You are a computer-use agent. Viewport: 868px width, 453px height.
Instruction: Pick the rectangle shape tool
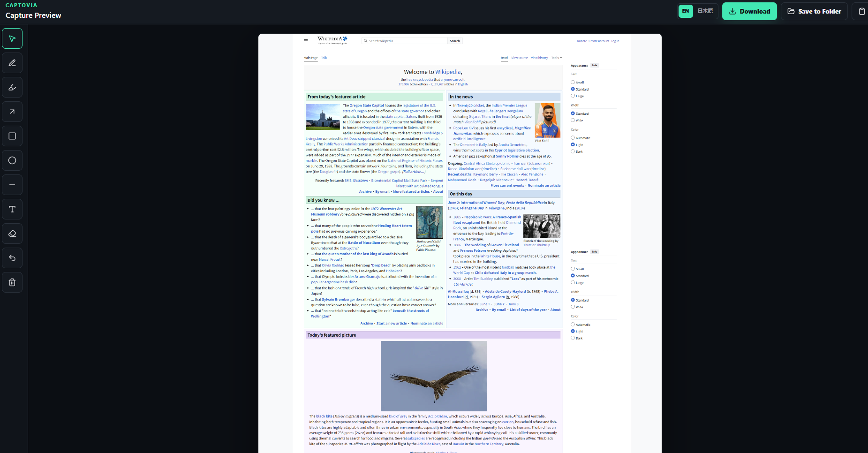click(x=12, y=136)
